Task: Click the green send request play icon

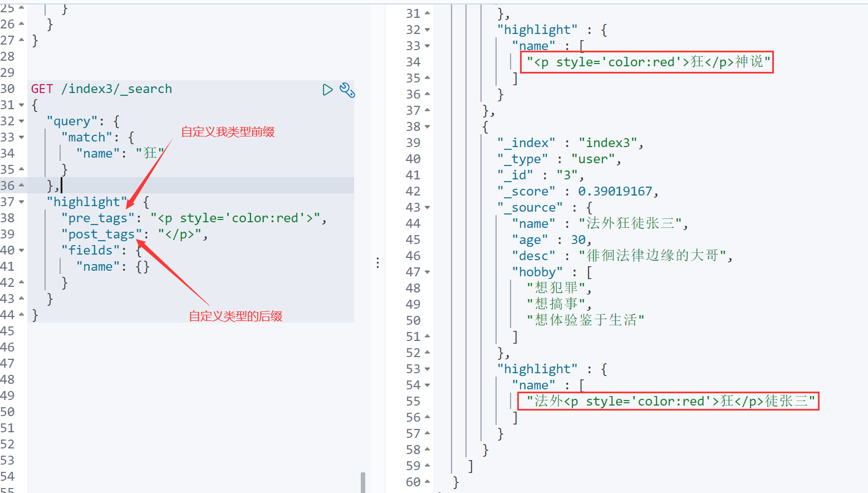Action: coord(327,90)
